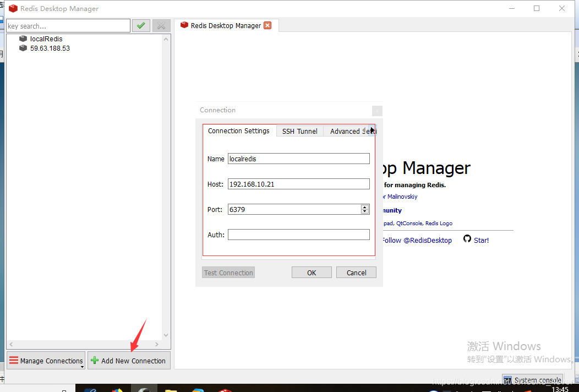
Task: Close the Redis Desktop Manager window
Action: tap(561, 8)
